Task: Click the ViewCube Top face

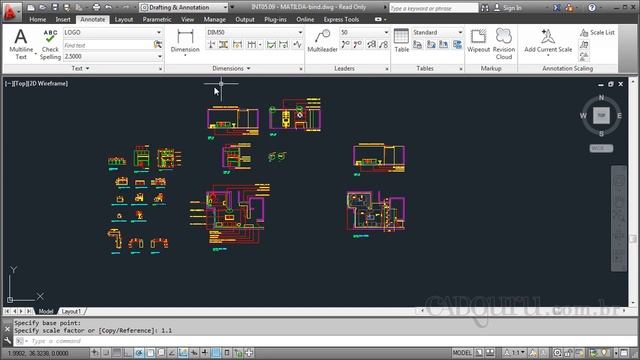Action: (601, 115)
